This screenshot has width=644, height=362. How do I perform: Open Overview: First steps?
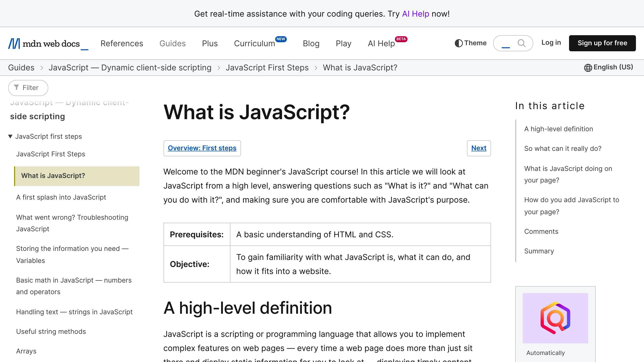202,148
